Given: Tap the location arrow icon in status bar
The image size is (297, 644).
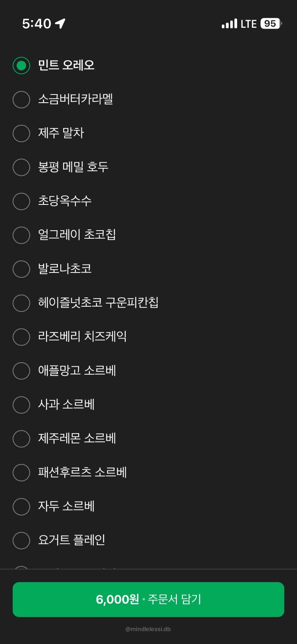Looking at the screenshot, I should [x=60, y=24].
